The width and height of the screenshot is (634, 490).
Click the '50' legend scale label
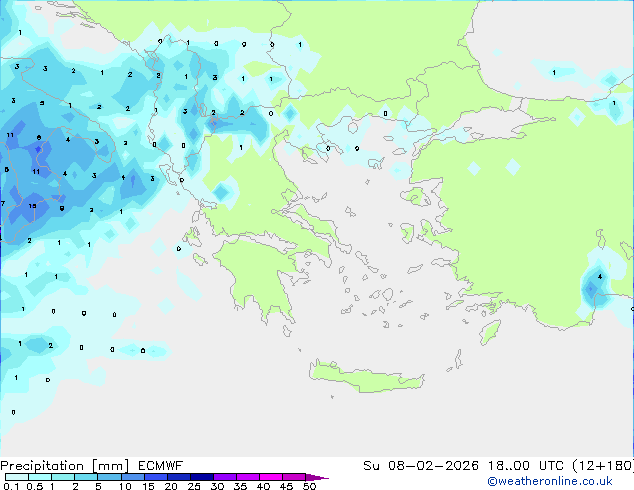tap(309, 486)
